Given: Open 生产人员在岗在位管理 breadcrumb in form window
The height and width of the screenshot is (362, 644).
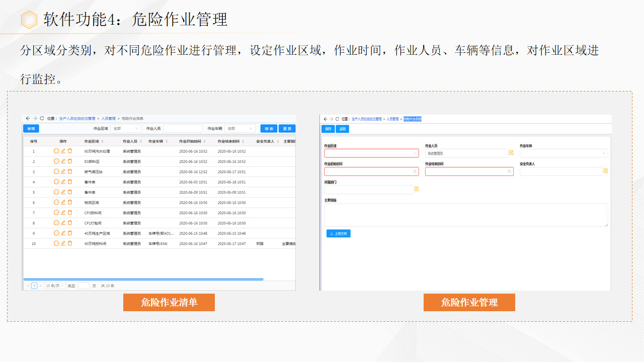Looking at the screenshot, I should click(x=366, y=119).
